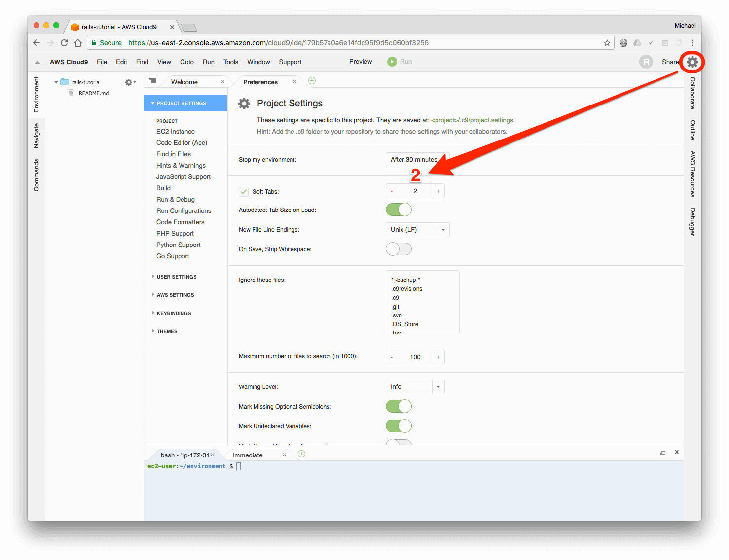Collapse rails-tutorial folder tree arrow
The height and width of the screenshot is (560, 729).
[56, 82]
